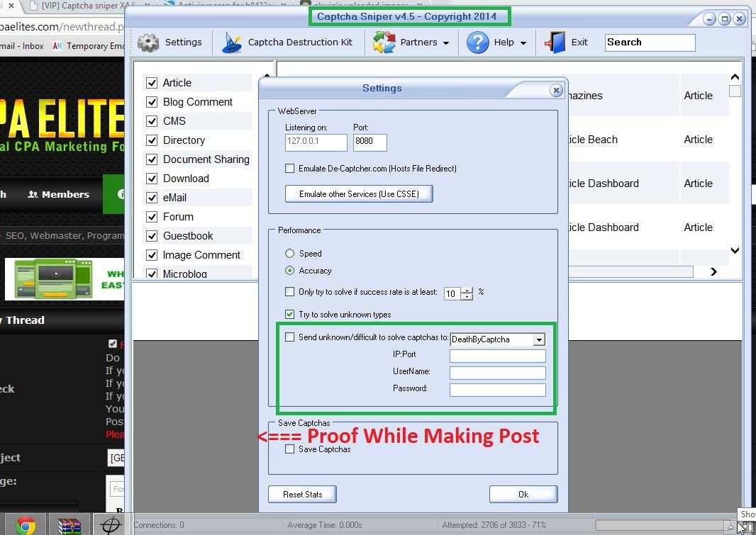Select the Speed performance radio button
This screenshot has width=756, height=535.
[x=289, y=254]
